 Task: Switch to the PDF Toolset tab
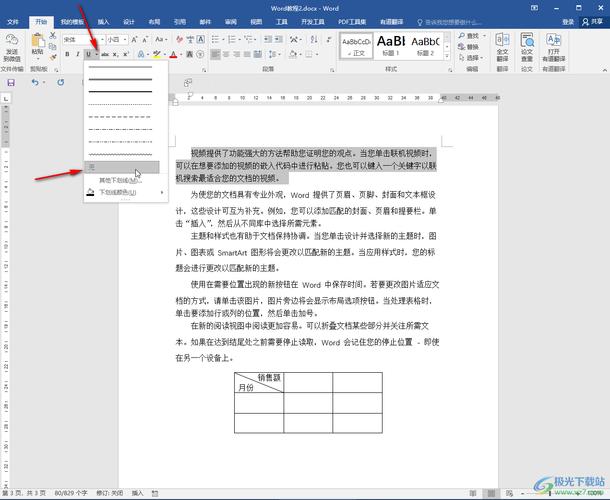(352, 22)
